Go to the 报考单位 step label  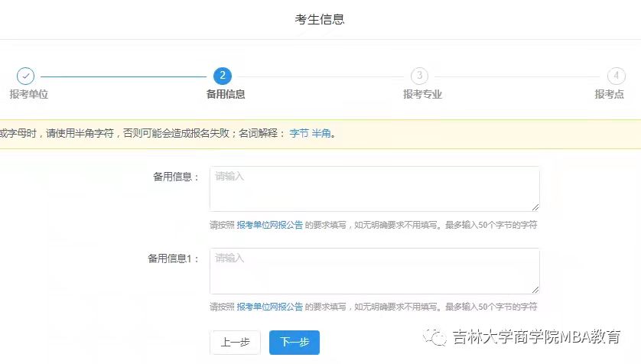pyautogui.click(x=28, y=95)
